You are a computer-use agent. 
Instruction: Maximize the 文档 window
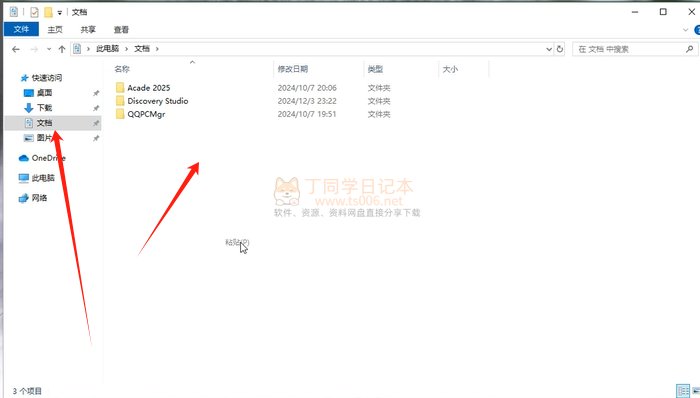[663, 12]
